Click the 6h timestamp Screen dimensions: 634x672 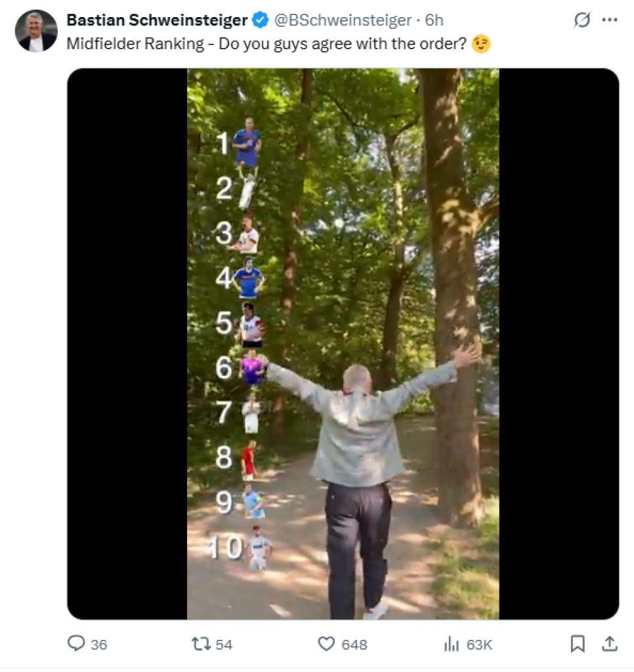pyautogui.click(x=434, y=21)
